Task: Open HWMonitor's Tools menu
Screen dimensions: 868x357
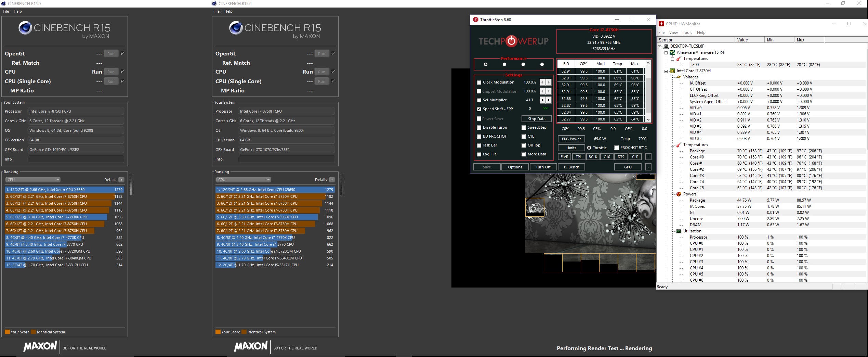Action: [x=687, y=33]
